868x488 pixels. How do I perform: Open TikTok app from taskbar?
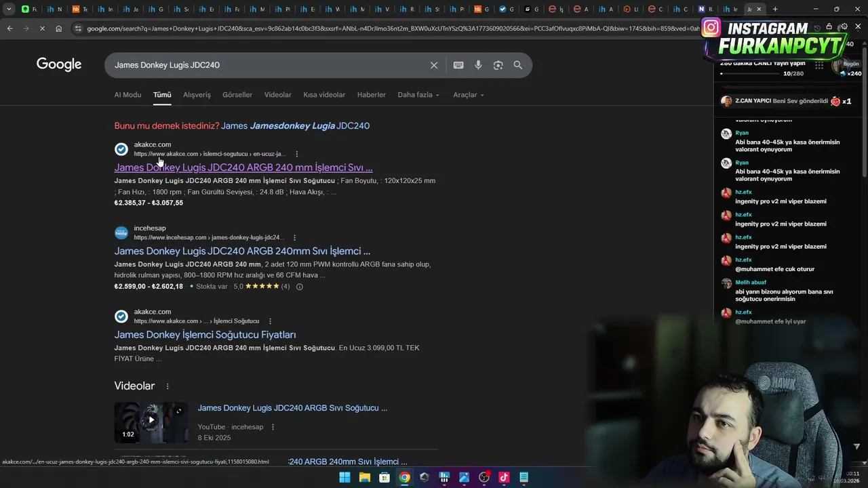click(504, 477)
